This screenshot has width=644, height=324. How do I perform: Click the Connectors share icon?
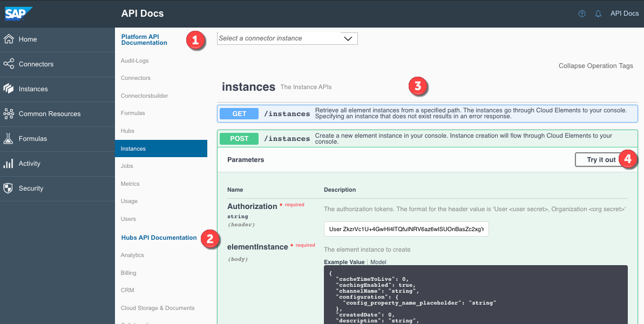click(9, 64)
